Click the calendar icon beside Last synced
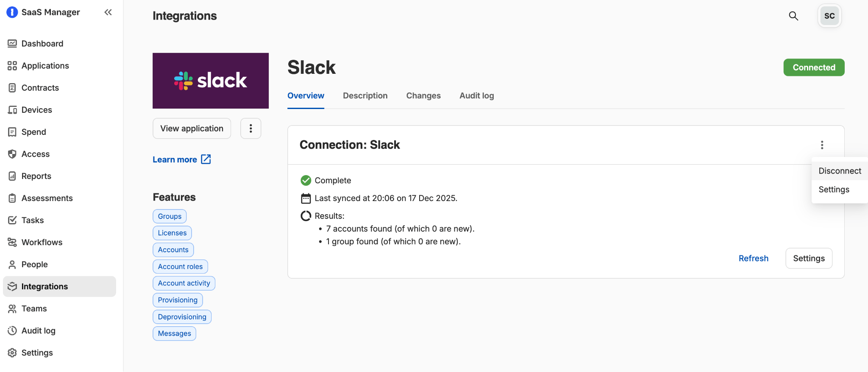Viewport: 868px width, 372px height. [306, 198]
